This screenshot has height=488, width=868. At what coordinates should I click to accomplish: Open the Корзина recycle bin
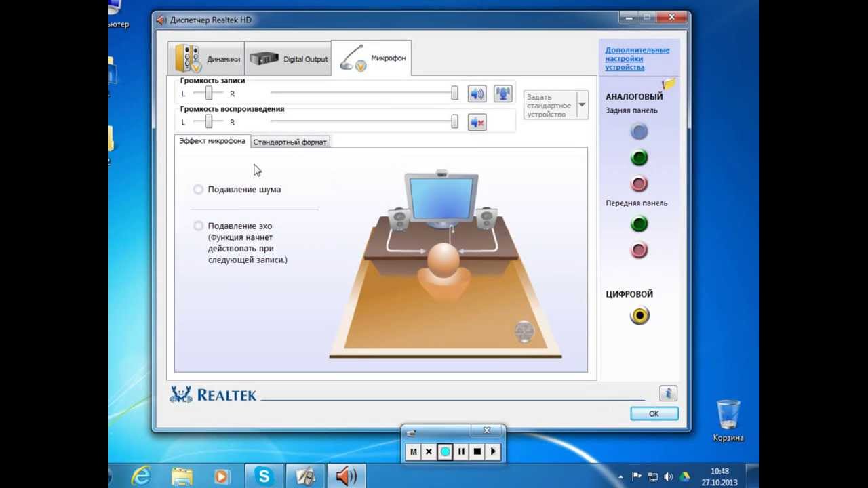(x=728, y=420)
